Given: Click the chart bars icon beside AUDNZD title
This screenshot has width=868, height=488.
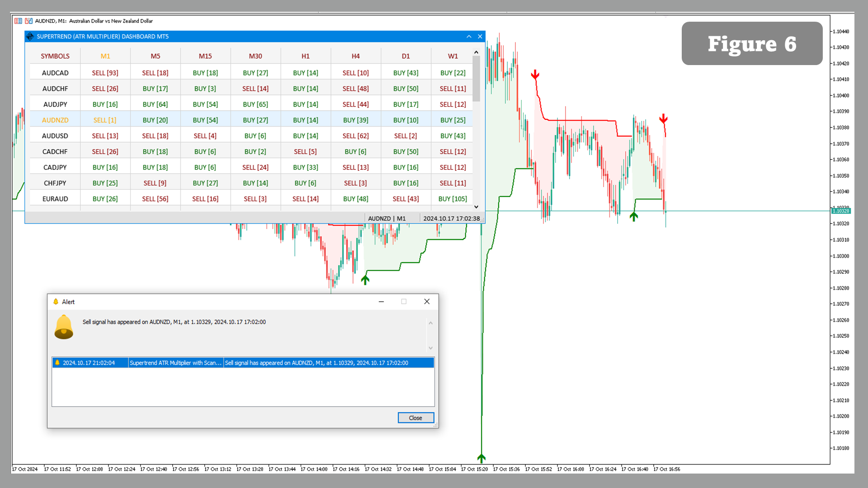Looking at the screenshot, I should (x=28, y=21).
